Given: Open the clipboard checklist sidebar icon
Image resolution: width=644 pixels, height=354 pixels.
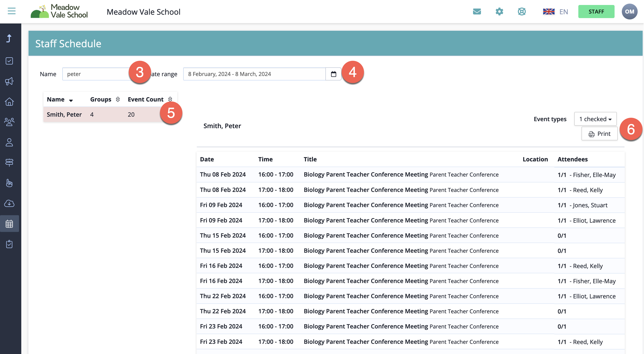Looking at the screenshot, I should (x=9, y=244).
